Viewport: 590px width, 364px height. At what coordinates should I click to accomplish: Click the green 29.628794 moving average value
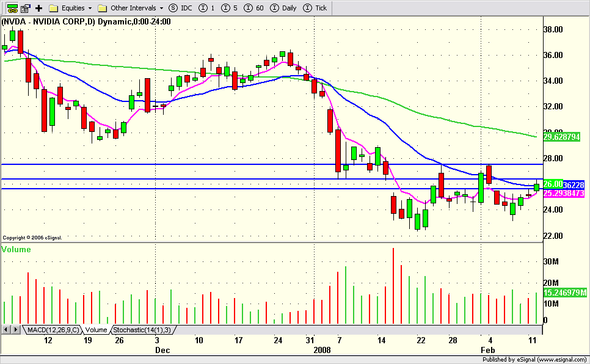[561, 137]
